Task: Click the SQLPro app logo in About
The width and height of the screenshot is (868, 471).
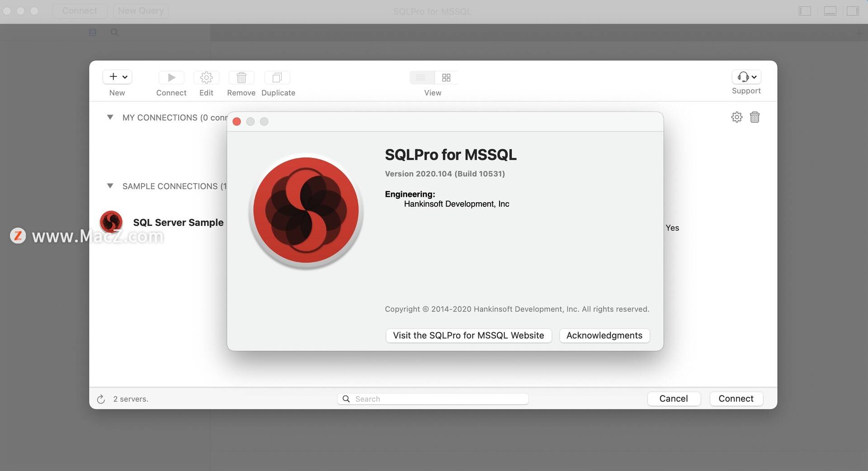Action: tap(306, 210)
